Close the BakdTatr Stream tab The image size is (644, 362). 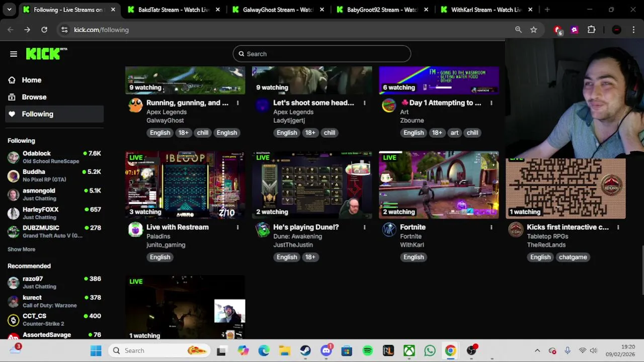pos(217,10)
